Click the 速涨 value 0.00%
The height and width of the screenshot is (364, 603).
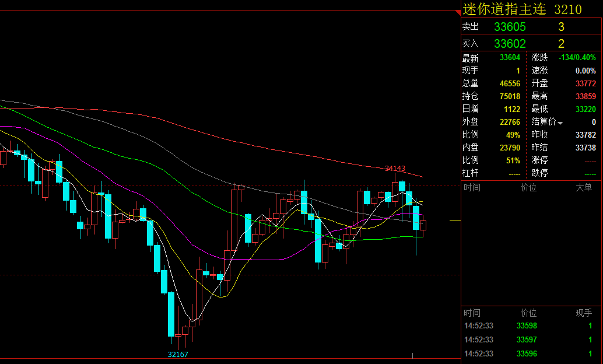pos(586,71)
